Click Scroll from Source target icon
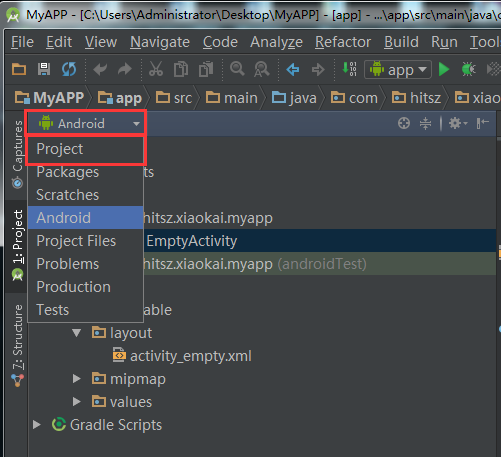Viewport: 501px width, 457px height. point(404,123)
